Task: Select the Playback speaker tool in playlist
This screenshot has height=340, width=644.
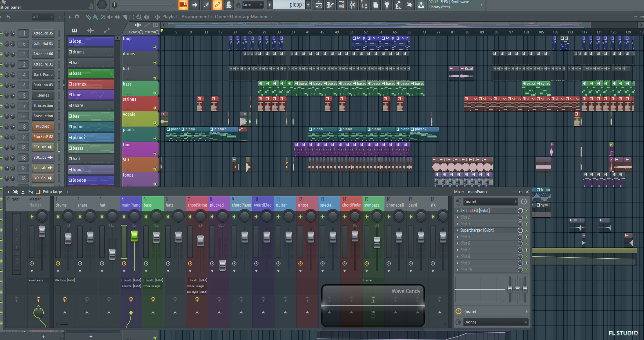Action: (146, 17)
